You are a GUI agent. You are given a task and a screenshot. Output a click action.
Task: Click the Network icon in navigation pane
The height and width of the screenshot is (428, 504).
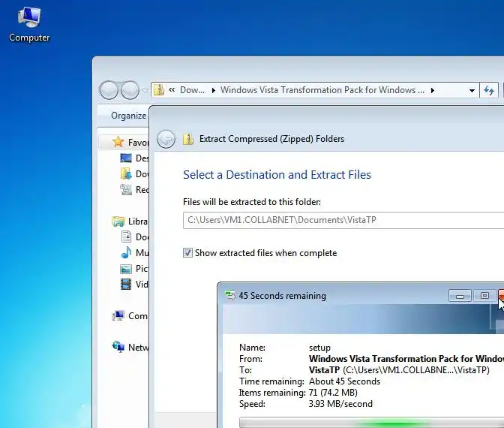tap(118, 347)
